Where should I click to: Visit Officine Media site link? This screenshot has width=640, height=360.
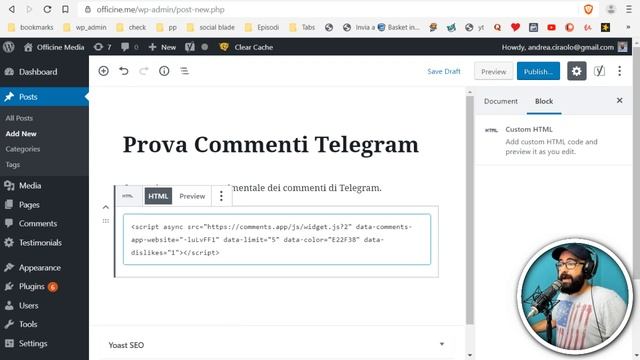(54, 47)
